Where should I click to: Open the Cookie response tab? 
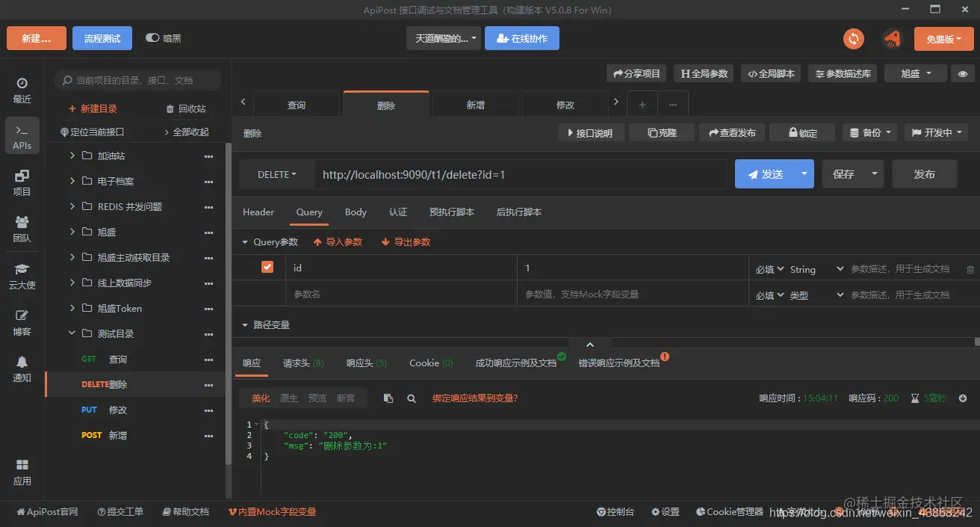pos(431,363)
